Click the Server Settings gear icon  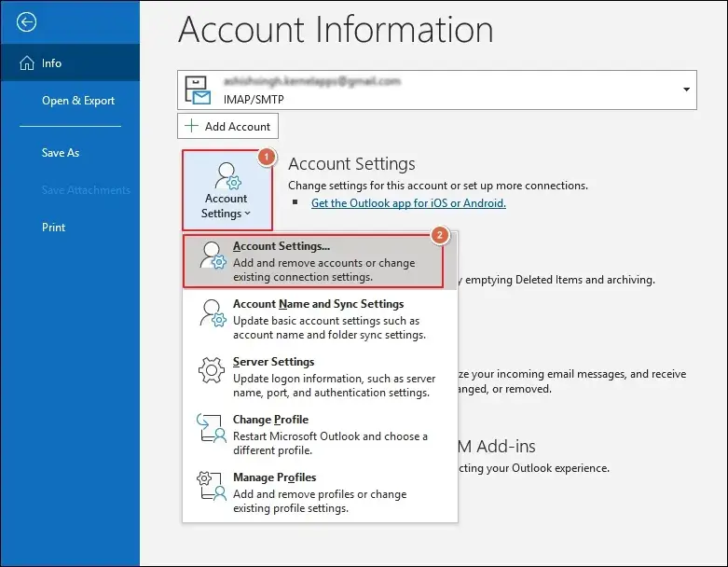pos(212,370)
